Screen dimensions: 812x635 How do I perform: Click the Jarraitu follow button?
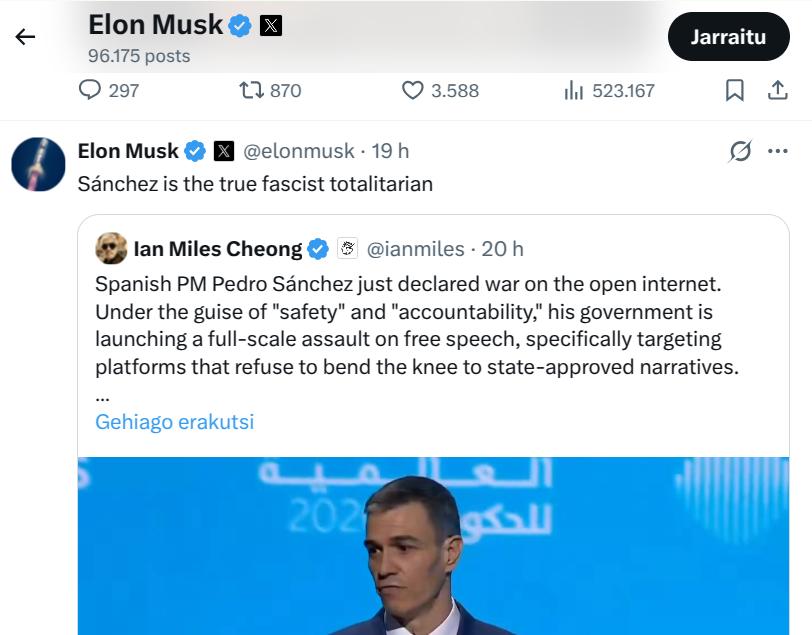(728, 38)
